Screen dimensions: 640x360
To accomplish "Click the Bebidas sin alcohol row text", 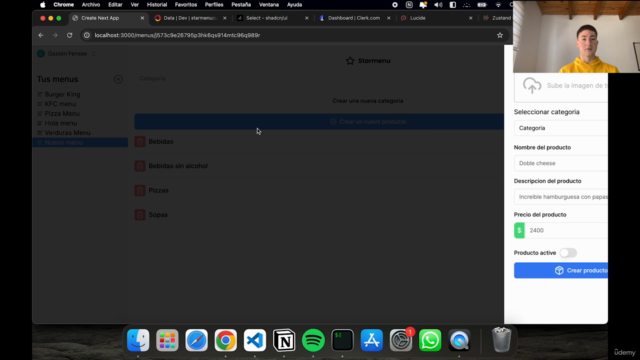I will [x=178, y=166].
